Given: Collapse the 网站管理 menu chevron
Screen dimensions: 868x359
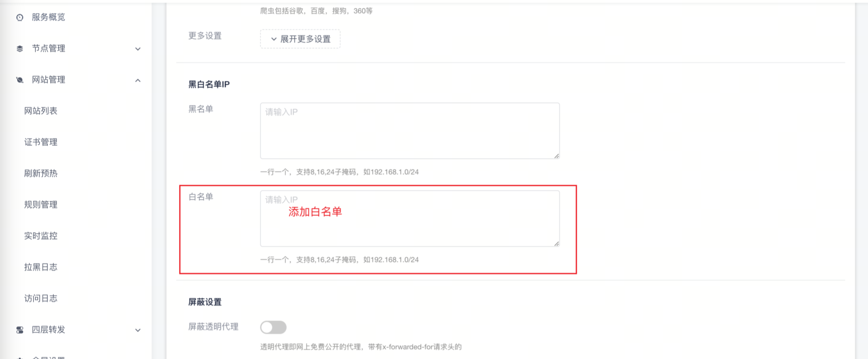Looking at the screenshot, I should (138, 80).
